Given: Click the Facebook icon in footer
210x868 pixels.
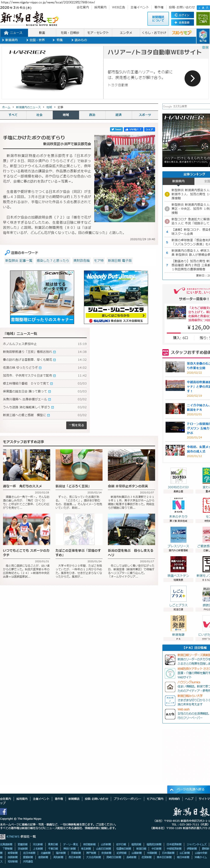Looking at the screenshot, I should click(3, 812).
